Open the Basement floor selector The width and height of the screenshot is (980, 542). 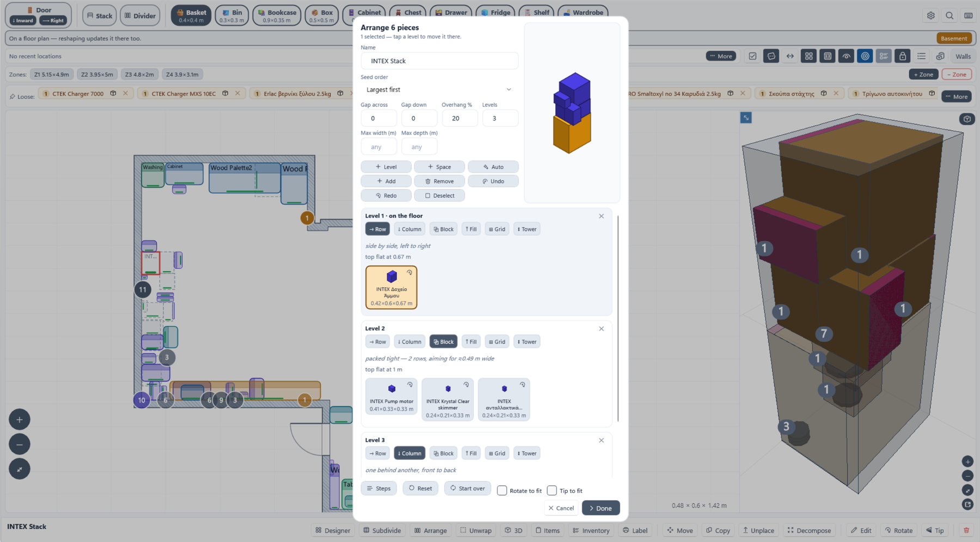pyautogui.click(x=954, y=38)
